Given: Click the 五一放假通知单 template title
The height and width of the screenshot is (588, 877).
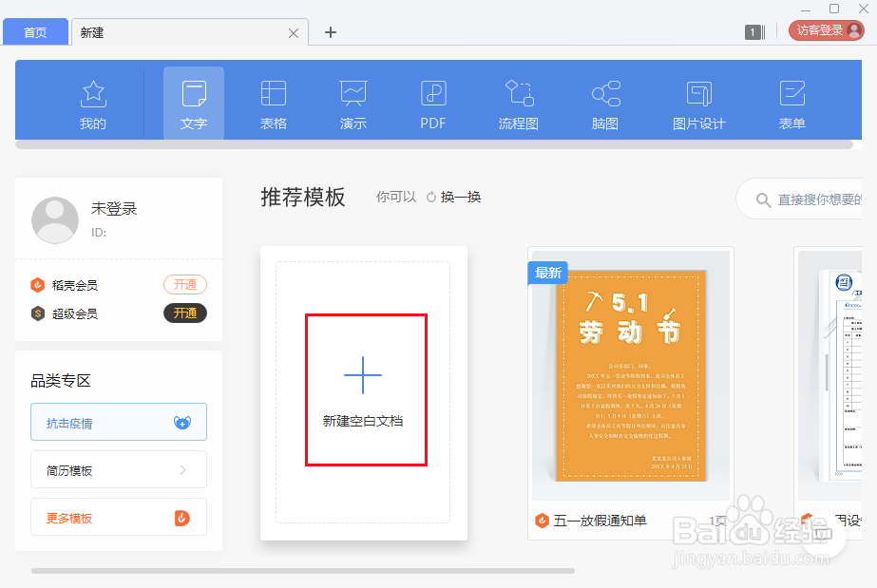Looking at the screenshot, I should pos(601,521).
